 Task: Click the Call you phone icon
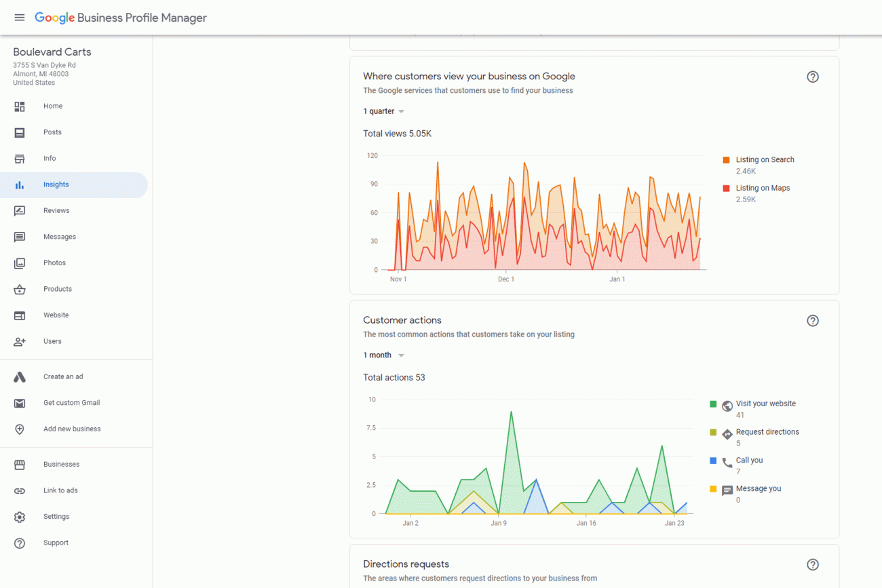tap(727, 463)
